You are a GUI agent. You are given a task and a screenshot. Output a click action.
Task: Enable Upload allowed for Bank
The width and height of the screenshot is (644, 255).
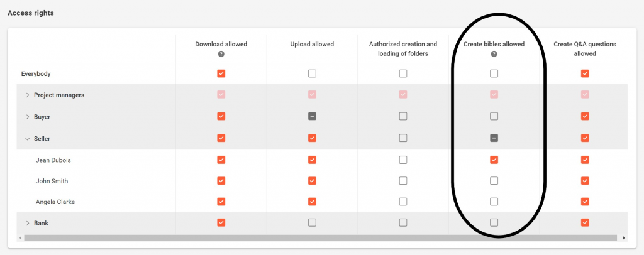point(312,222)
